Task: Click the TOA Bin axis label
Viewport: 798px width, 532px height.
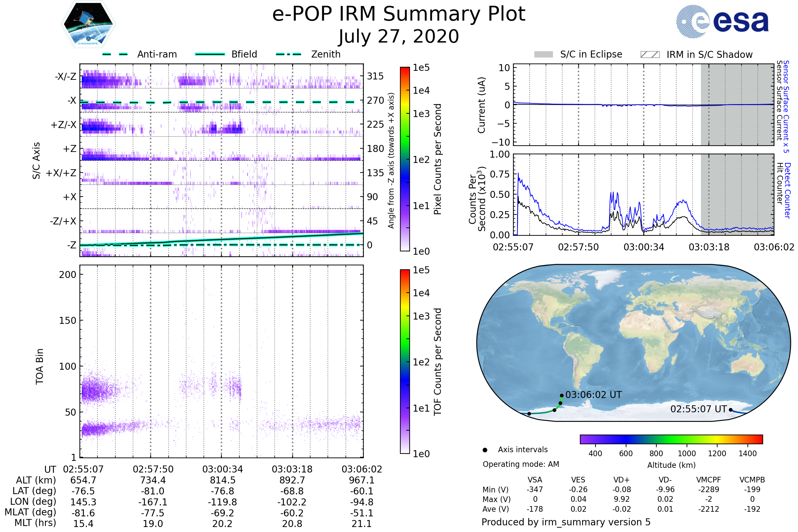Action: tap(40, 366)
